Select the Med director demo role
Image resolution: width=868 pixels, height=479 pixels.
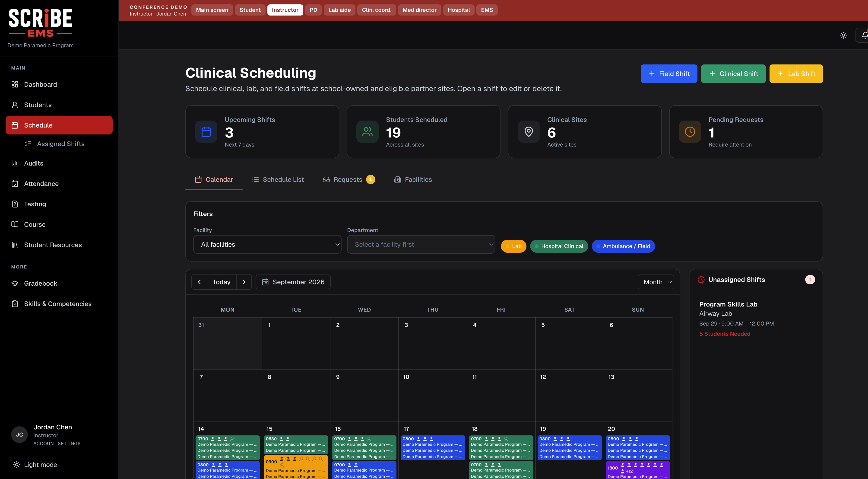coord(419,10)
